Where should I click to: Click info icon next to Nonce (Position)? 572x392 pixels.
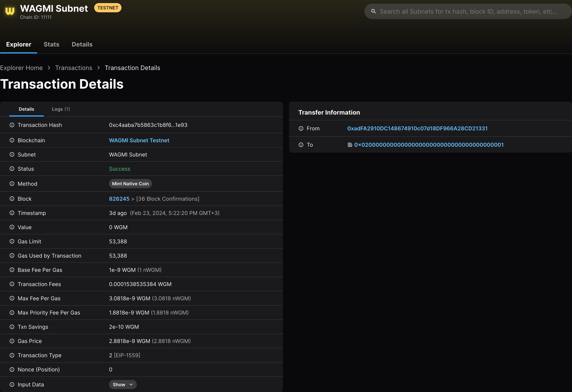click(x=12, y=369)
